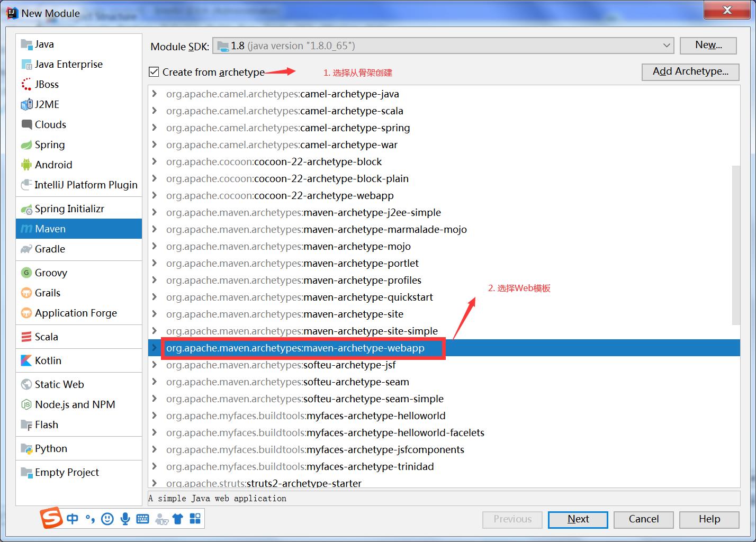Select maven-archetype-mojo row
This screenshot has height=542, width=756.
click(x=444, y=246)
